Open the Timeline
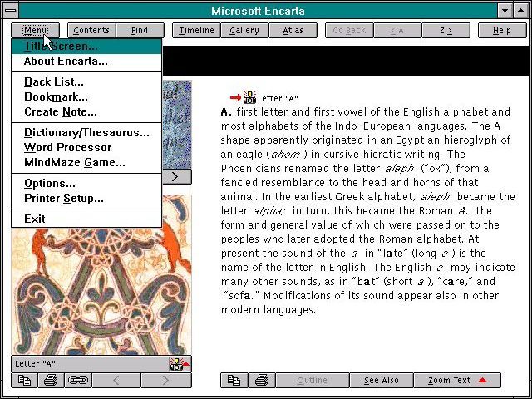Viewport: 532px width, 399px height. [x=196, y=30]
